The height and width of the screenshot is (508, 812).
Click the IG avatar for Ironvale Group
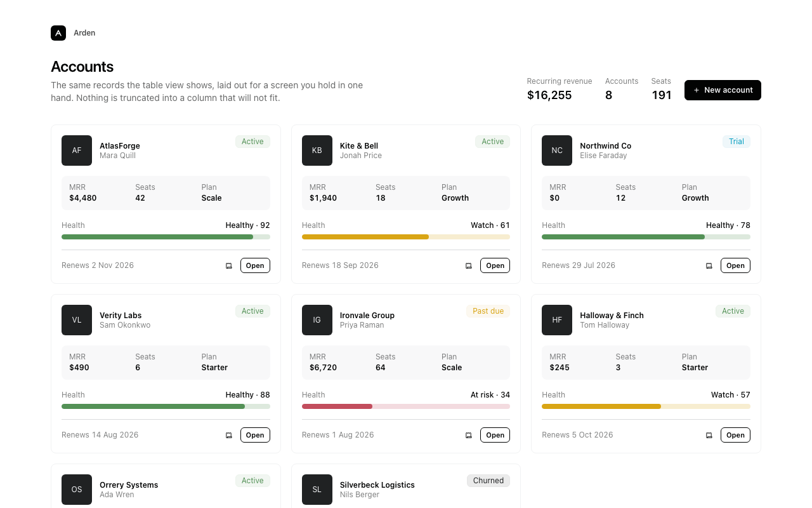pyautogui.click(x=317, y=320)
